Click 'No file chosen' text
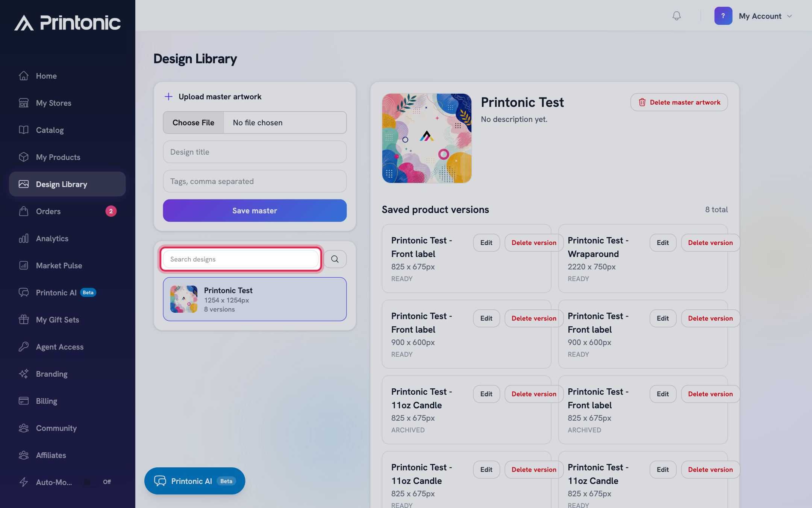Viewport: 812px width, 508px height. tap(258, 123)
